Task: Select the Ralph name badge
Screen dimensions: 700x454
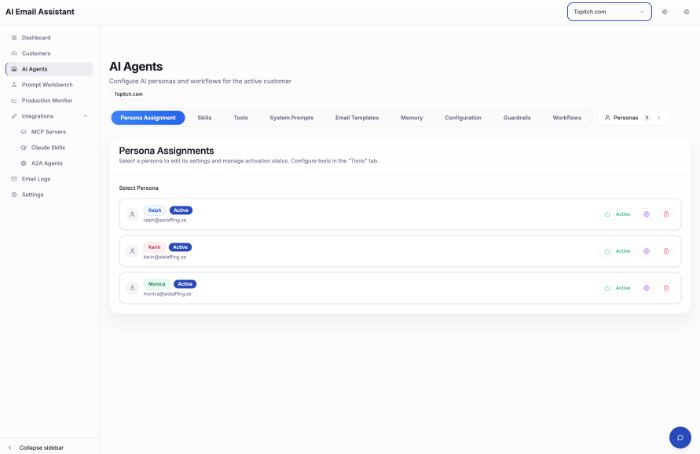Action: (x=154, y=210)
